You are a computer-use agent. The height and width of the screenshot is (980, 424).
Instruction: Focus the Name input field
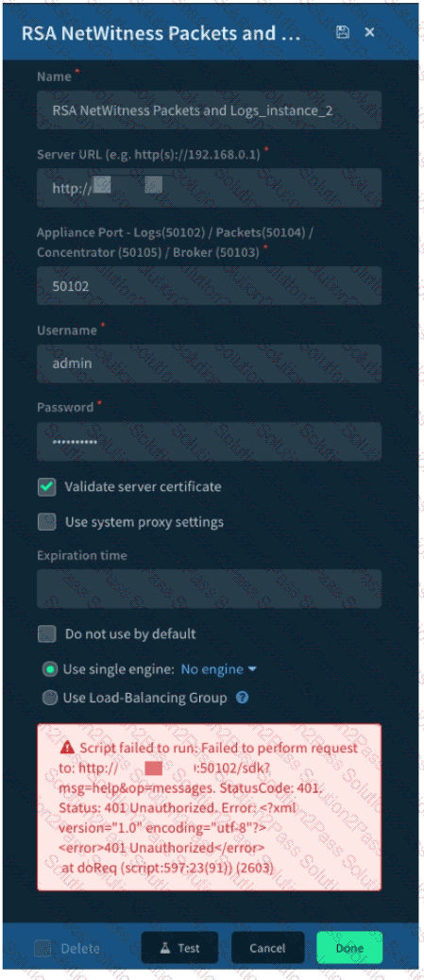click(209, 110)
